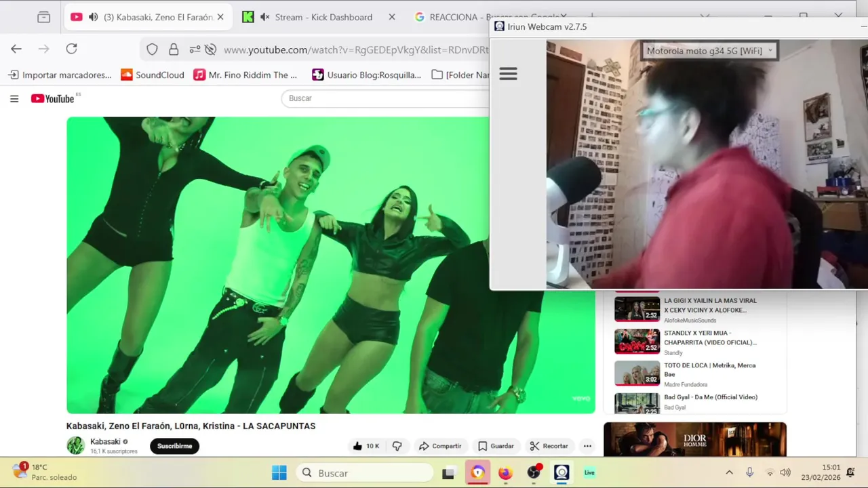868x488 pixels.
Task: Click the taskbar Buscar search box
Action: coord(365,473)
